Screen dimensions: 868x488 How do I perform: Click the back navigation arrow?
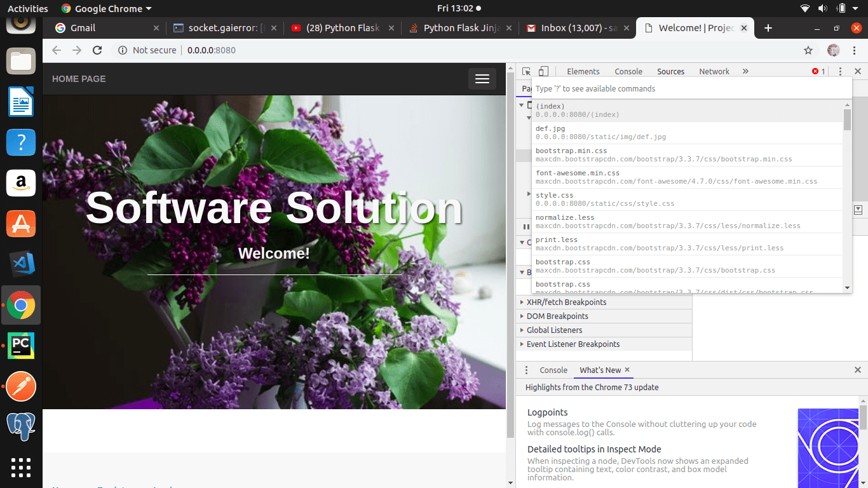pos(56,50)
